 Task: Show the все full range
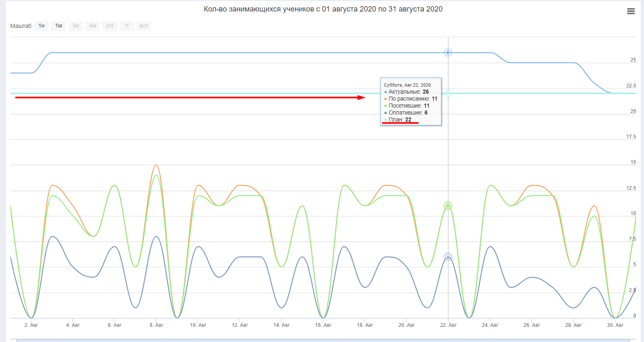click(x=144, y=26)
